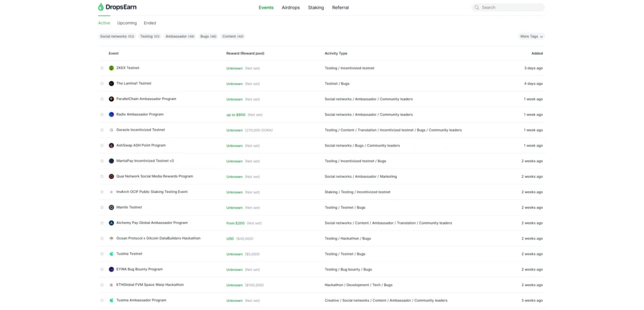
Task: Switch to the Ended tab
Action: pos(150,23)
